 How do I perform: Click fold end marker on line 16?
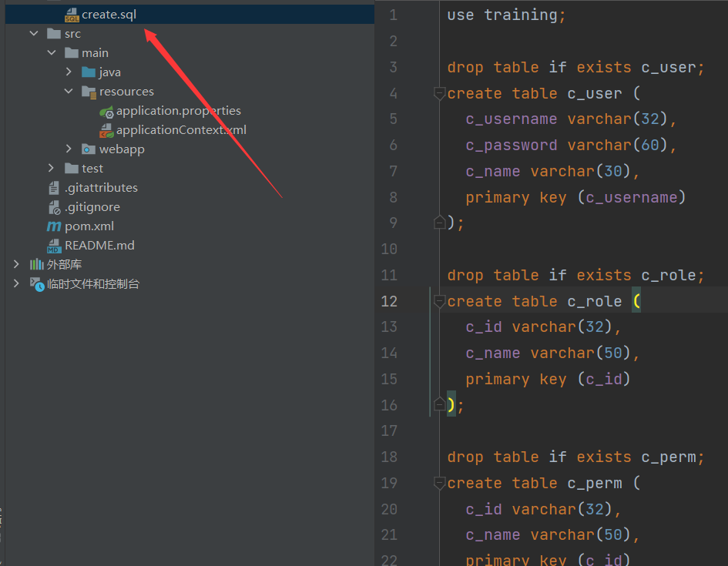439,404
